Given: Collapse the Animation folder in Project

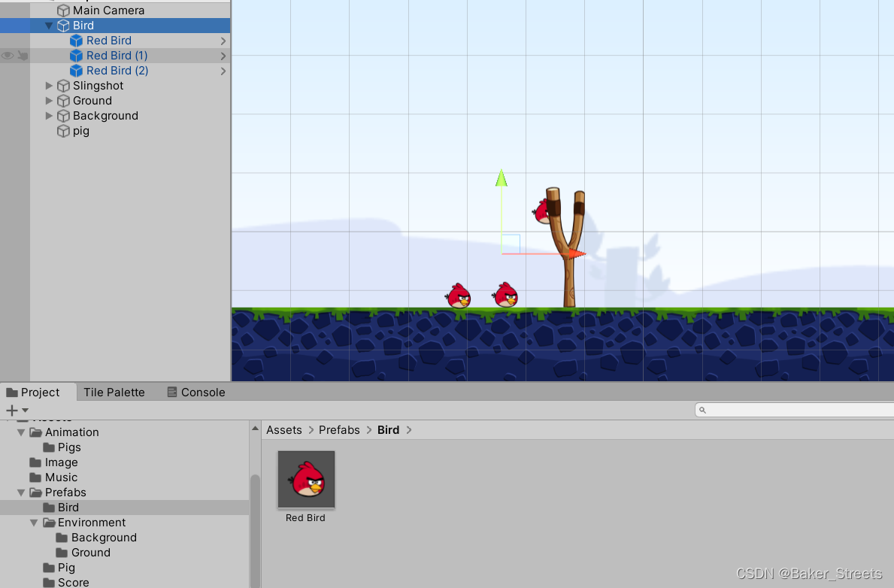Looking at the screenshot, I should click(x=21, y=432).
